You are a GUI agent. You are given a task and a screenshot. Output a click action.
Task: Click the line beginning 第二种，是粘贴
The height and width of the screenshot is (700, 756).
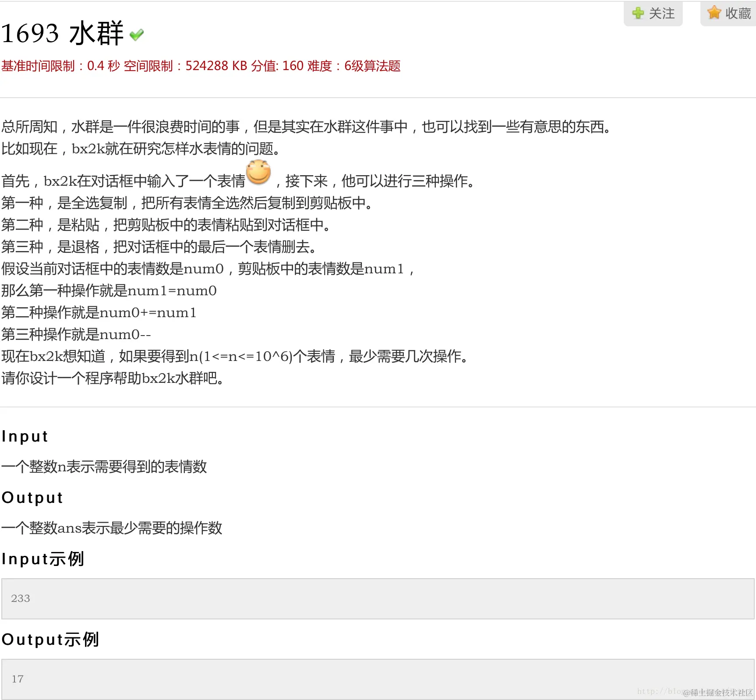[x=166, y=225]
